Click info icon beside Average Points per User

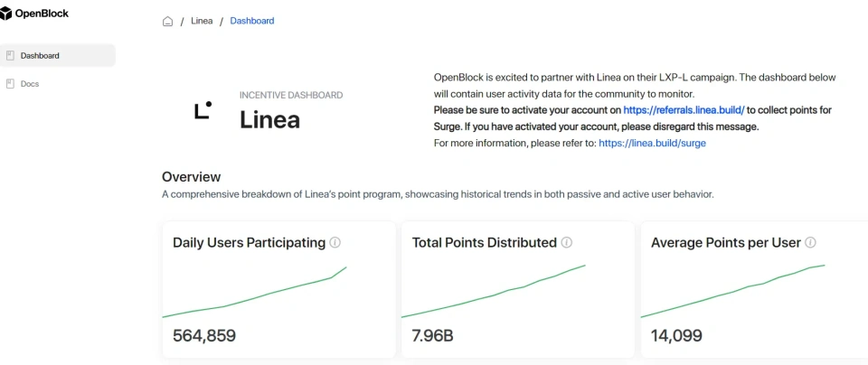811,243
